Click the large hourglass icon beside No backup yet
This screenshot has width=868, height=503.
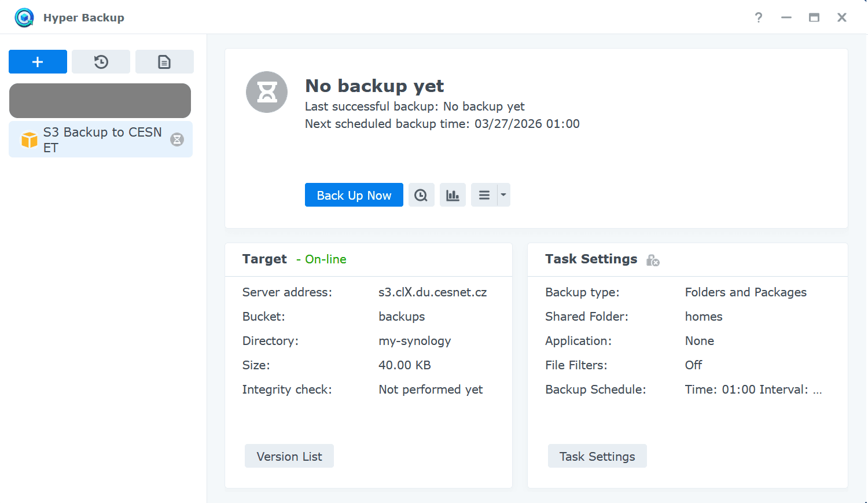click(x=267, y=92)
